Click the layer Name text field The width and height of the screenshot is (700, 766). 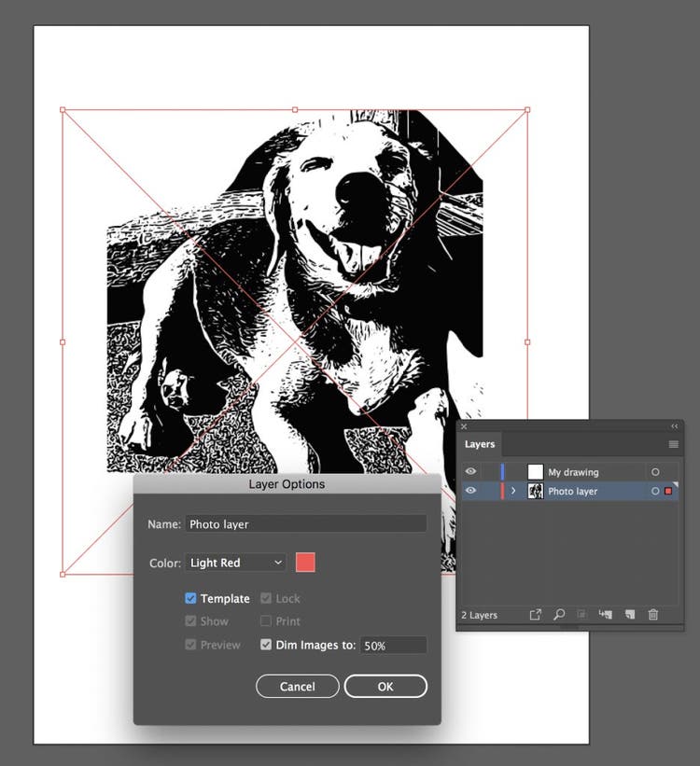coord(305,524)
